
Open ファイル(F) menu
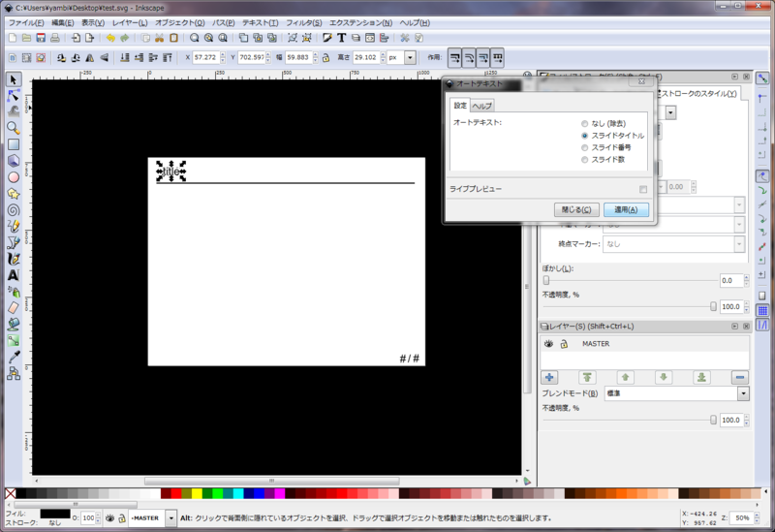point(26,22)
